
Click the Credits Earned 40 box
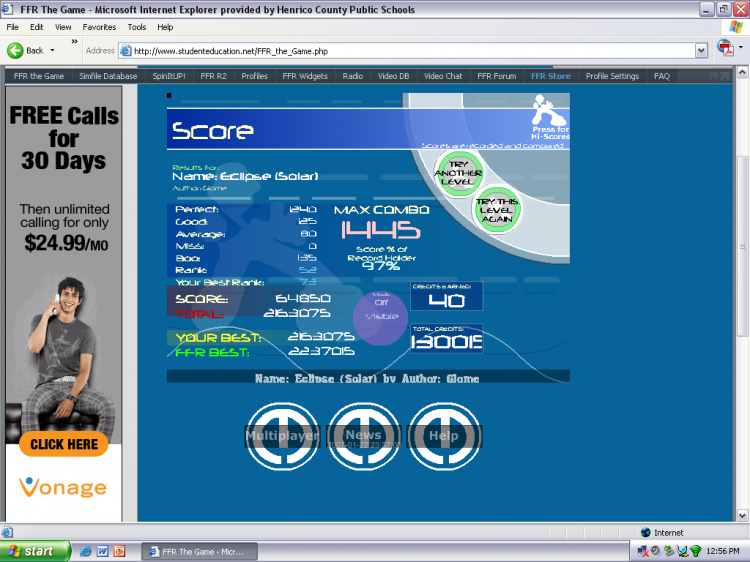(447, 296)
